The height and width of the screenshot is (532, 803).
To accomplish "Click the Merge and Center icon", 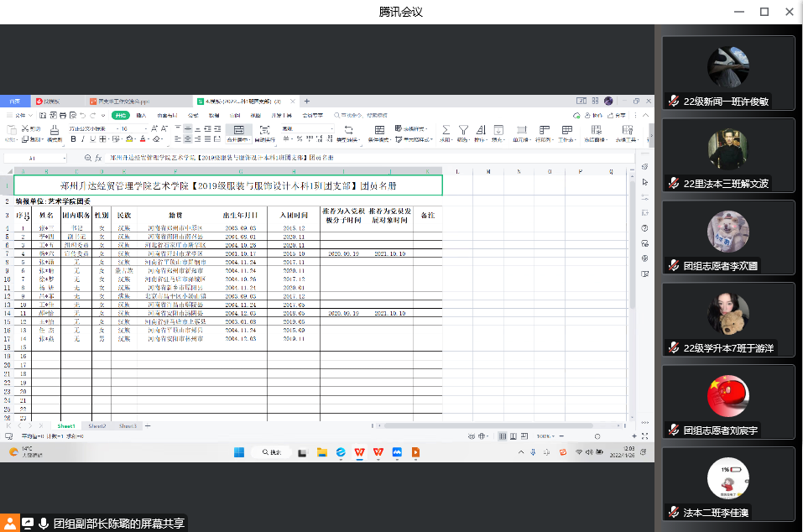I will (x=239, y=131).
